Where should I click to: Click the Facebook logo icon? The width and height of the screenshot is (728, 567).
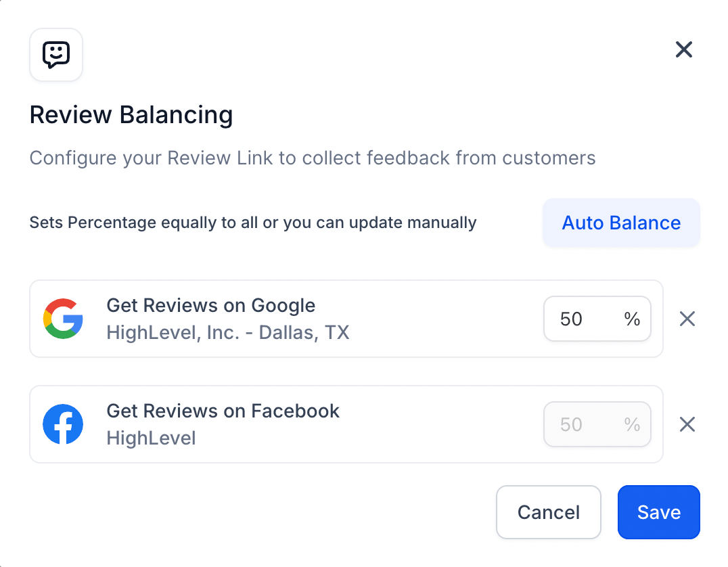click(x=63, y=424)
